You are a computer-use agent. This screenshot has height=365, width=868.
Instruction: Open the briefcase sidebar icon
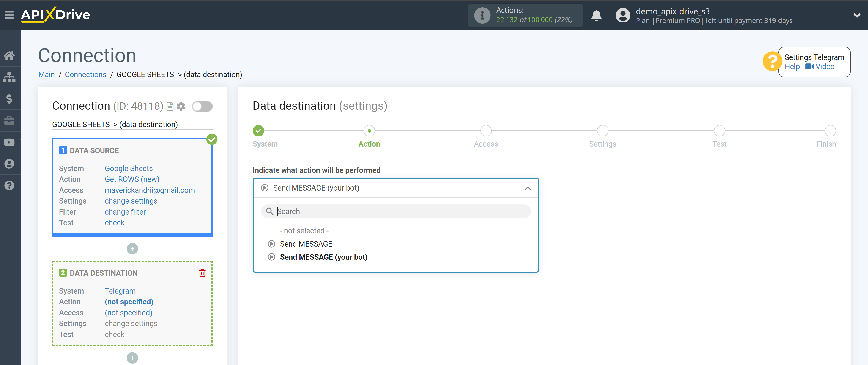pos(9,120)
